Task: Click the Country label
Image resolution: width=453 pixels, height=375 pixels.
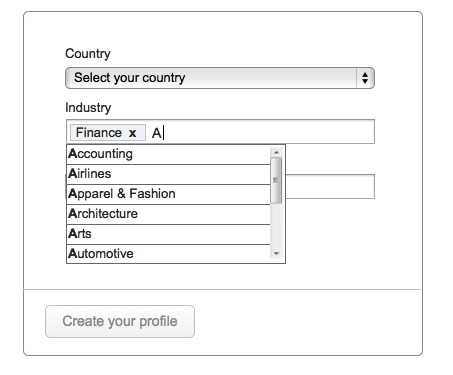Action: (88, 54)
